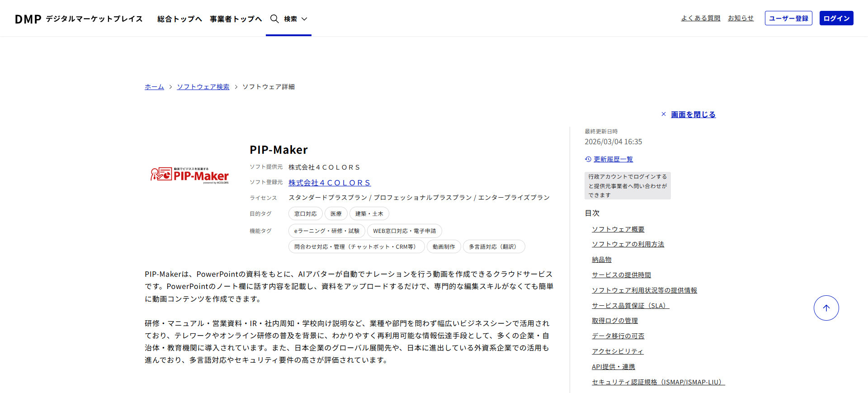Jump to API提供・連携 section
868x393 pixels.
point(613,367)
